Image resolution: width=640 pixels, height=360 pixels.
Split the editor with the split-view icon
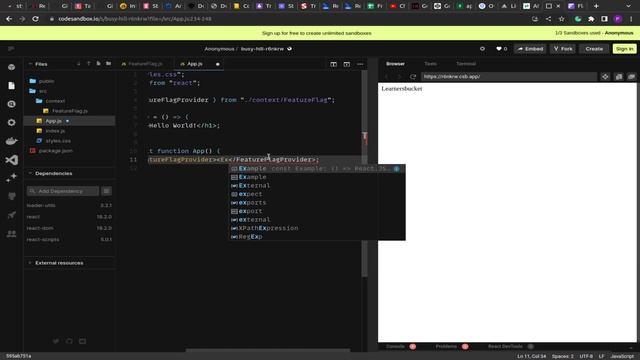pos(333,64)
